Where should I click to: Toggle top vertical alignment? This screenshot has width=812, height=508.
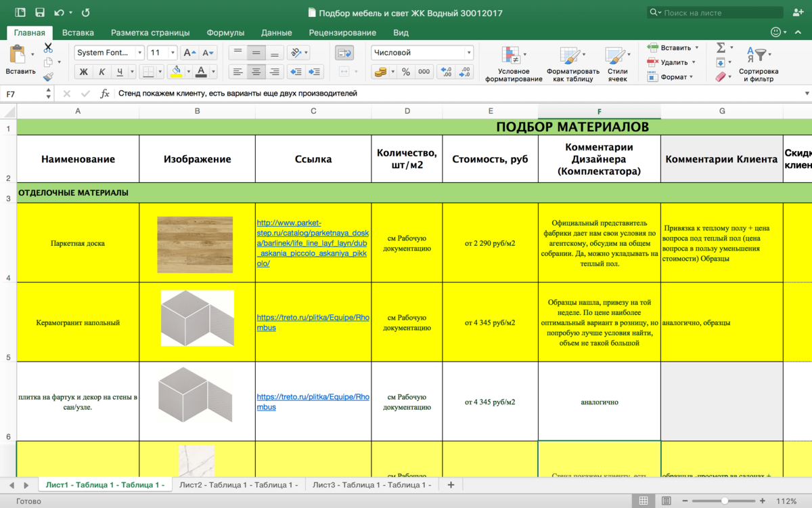click(238, 53)
